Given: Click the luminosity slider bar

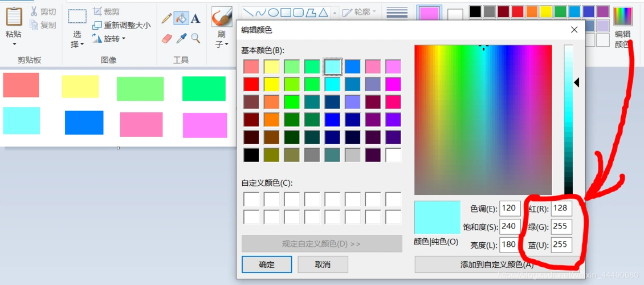Looking at the screenshot, I should [568, 120].
